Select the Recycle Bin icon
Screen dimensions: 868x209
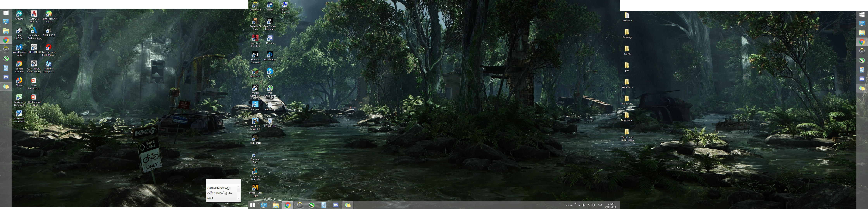[x=270, y=123]
